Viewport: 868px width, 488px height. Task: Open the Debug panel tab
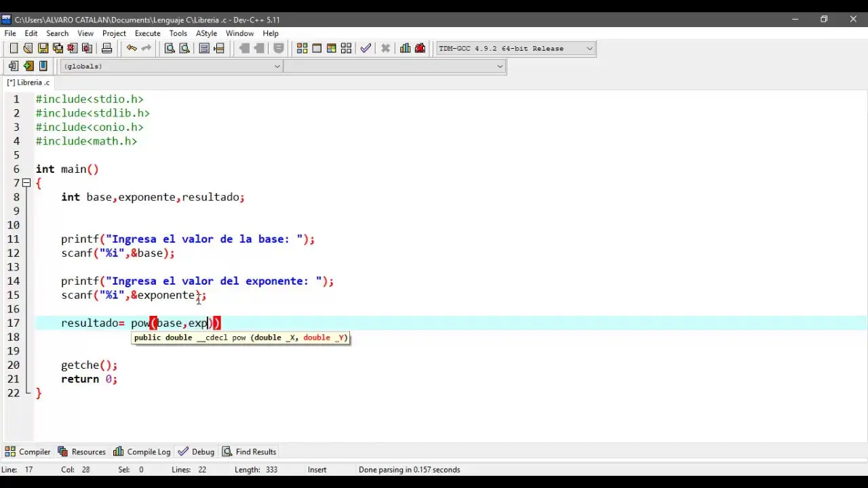[197, 452]
